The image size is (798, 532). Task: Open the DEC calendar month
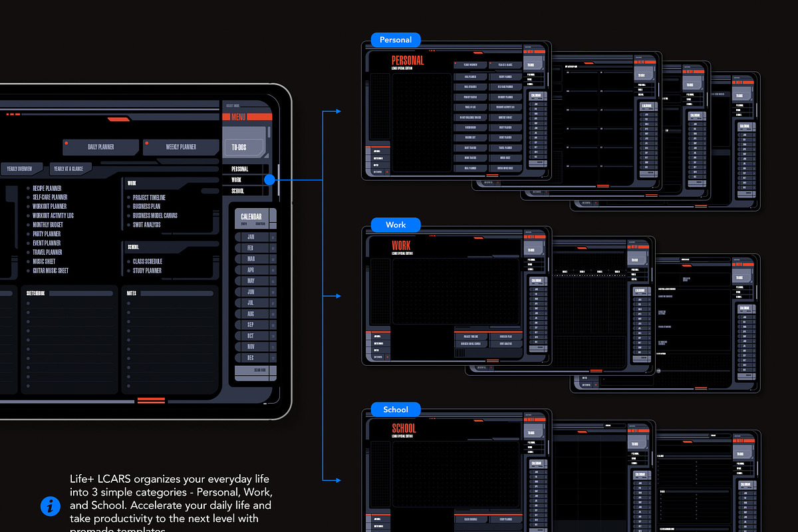click(x=255, y=358)
